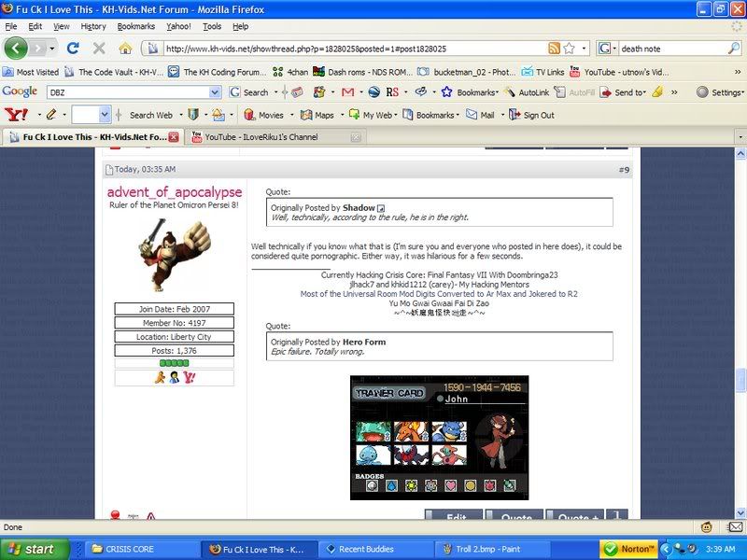Click the RS icon in Google toolbar

(392, 91)
